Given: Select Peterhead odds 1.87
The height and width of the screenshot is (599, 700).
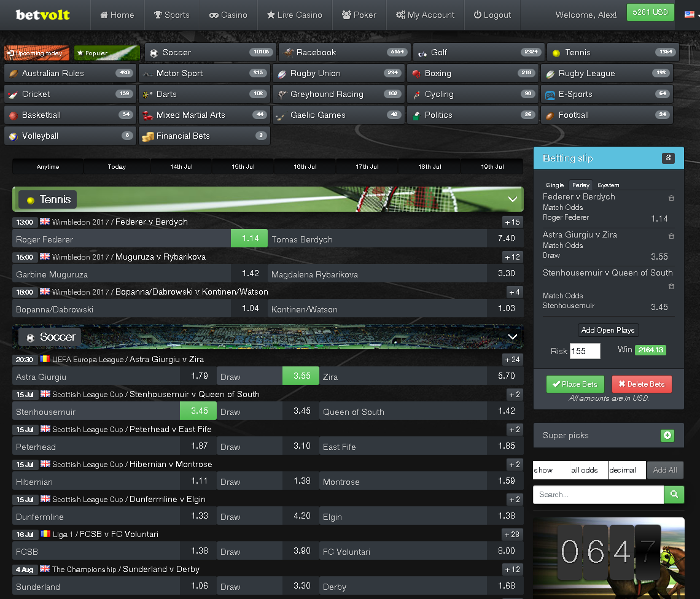Looking at the screenshot, I should coord(198,446).
